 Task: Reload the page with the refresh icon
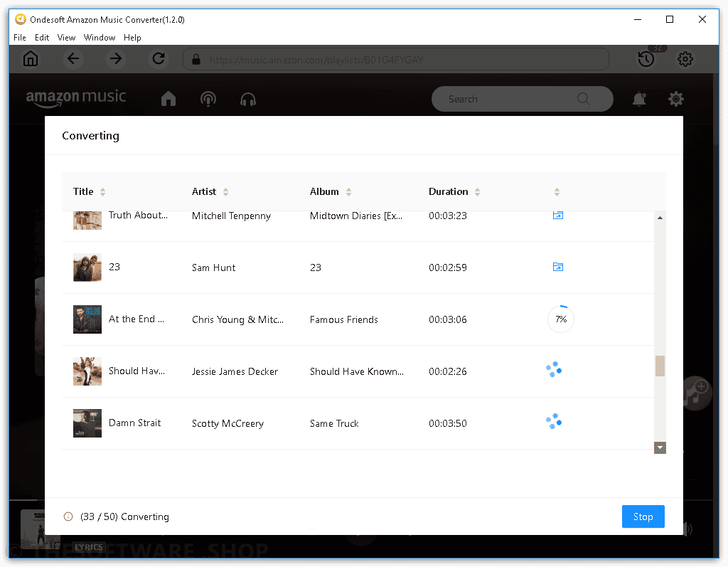[x=159, y=58]
